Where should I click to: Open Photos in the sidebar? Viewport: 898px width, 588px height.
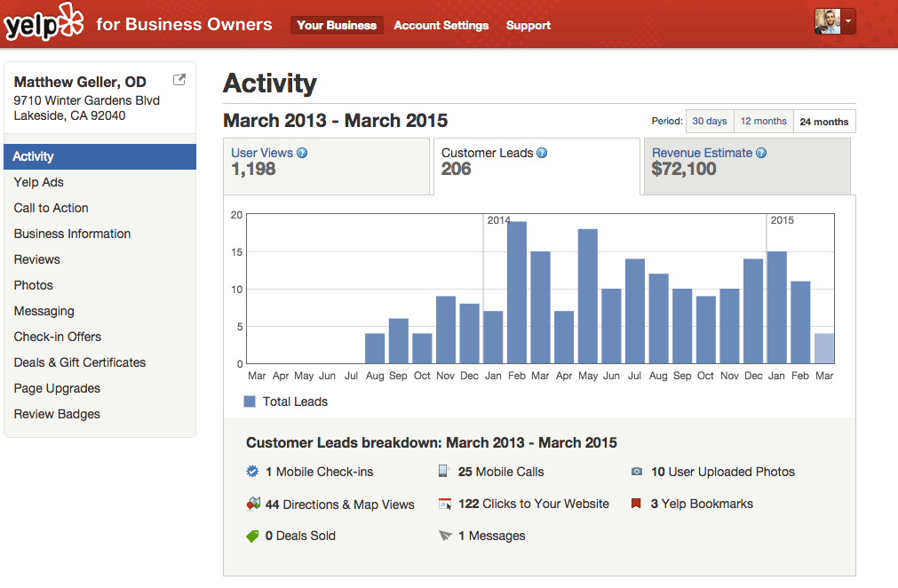[99, 285]
